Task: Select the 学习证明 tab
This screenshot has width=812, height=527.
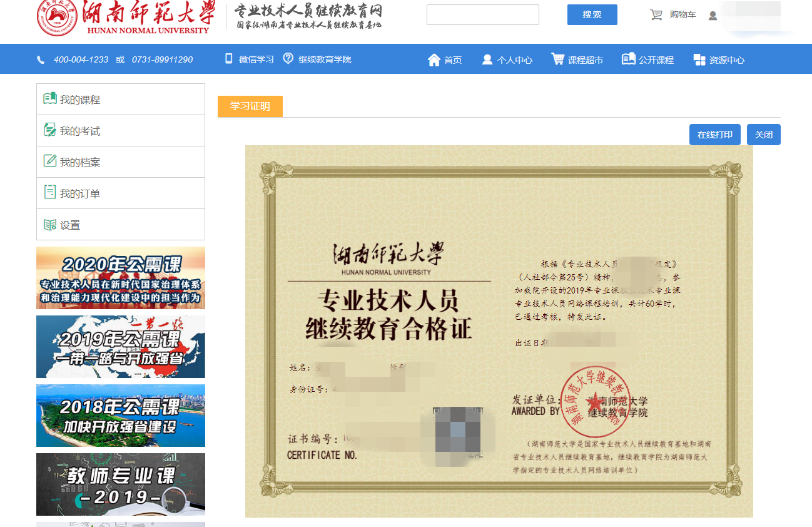Action: coord(250,106)
